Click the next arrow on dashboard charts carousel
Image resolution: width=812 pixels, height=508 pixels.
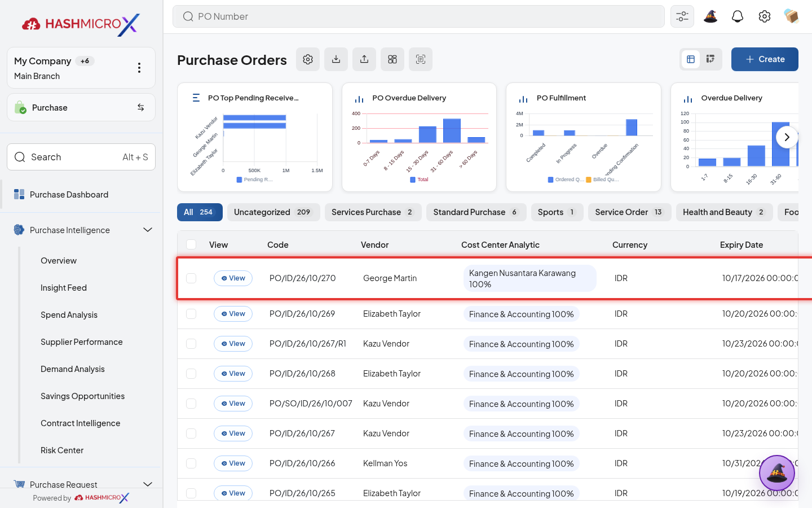(787, 137)
